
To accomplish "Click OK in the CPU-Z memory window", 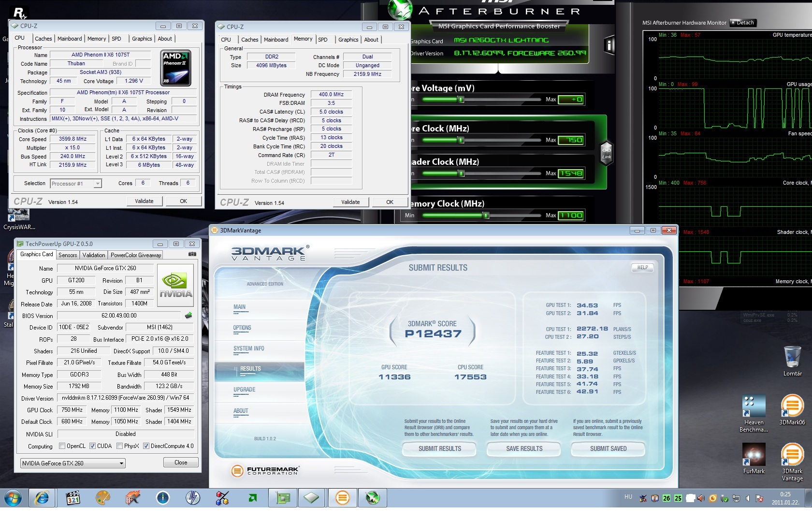I will coord(390,202).
